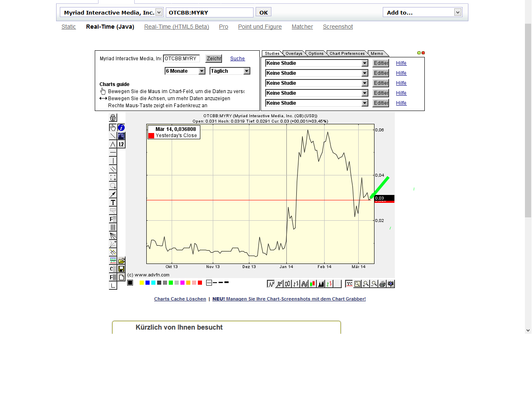Screen dimensions: 532x409
Task: Click the yellow open folder icon
Action: (x=121, y=261)
